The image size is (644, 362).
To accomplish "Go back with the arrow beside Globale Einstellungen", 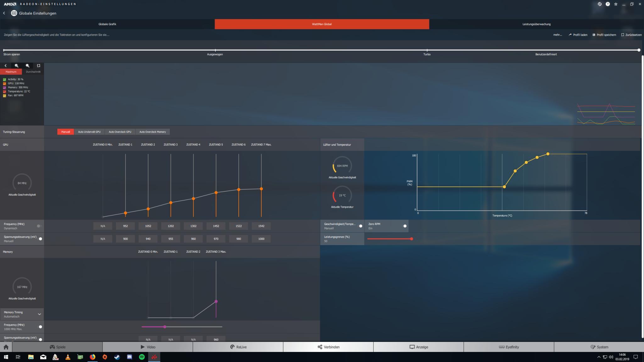I will [x=4, y=13].
